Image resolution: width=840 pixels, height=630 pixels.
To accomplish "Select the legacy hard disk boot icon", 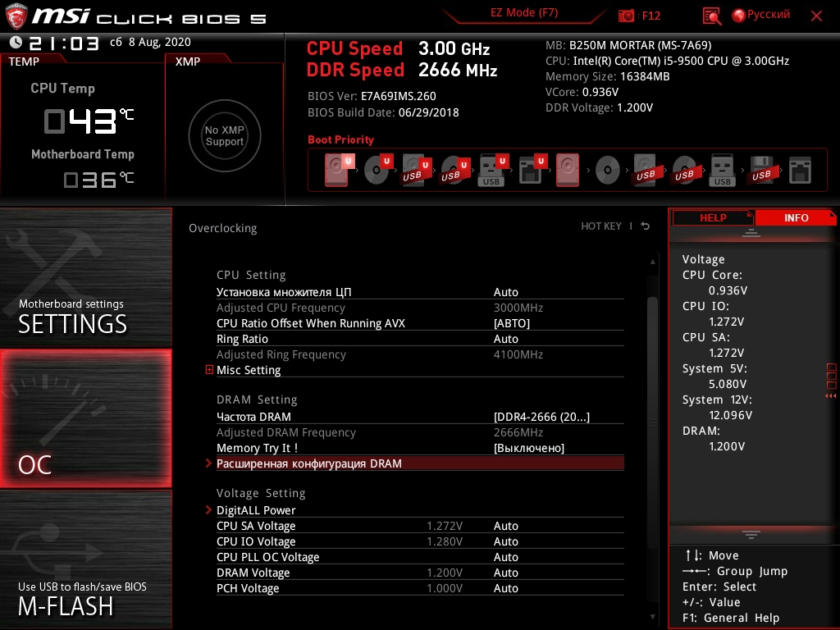I will (568, 170).
